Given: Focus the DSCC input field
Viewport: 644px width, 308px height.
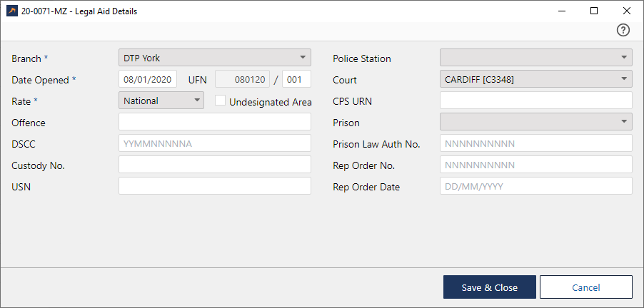Looking at the screenshot, I should [214, 143].
